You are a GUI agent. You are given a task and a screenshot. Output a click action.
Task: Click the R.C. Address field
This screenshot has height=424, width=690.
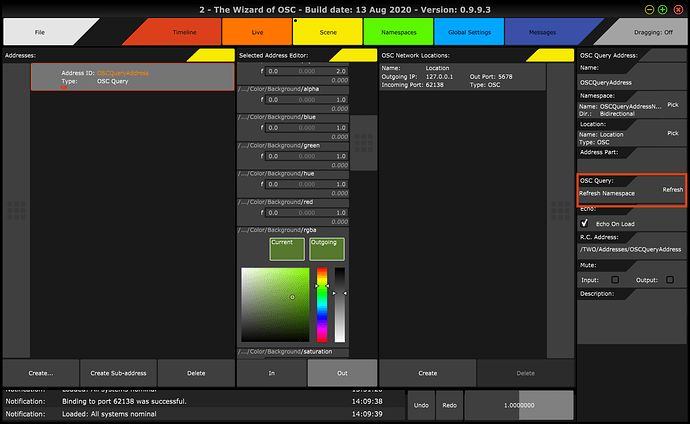click(x=631, y=249)
